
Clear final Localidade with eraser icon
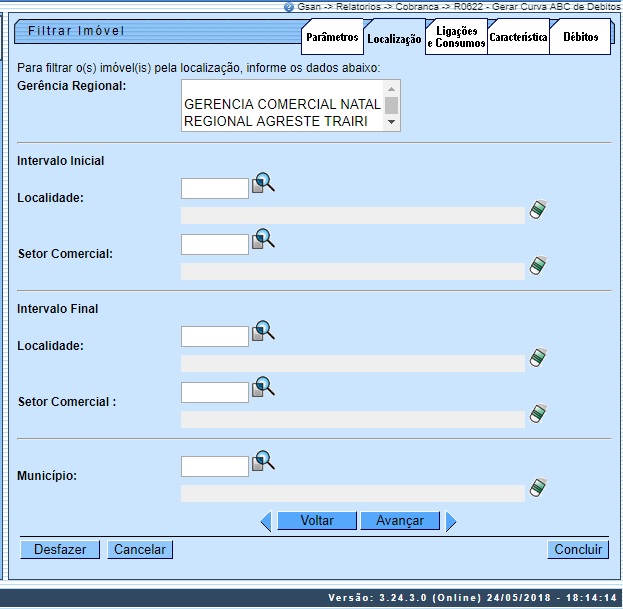(x=538, y=358)
